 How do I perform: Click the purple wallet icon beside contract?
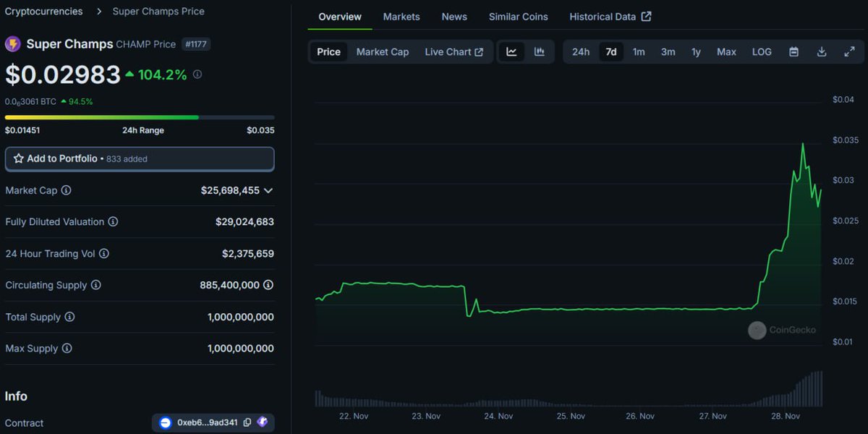[x=262, y=422]
